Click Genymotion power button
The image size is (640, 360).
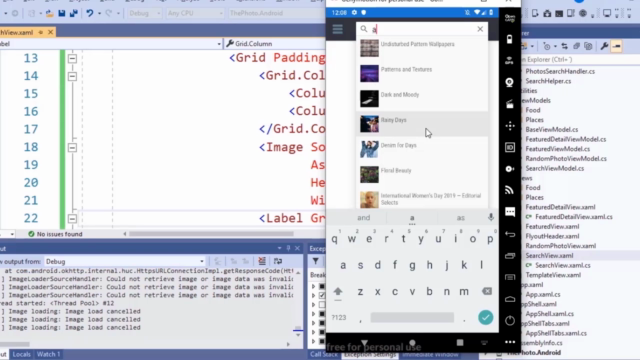coord(510,320)
